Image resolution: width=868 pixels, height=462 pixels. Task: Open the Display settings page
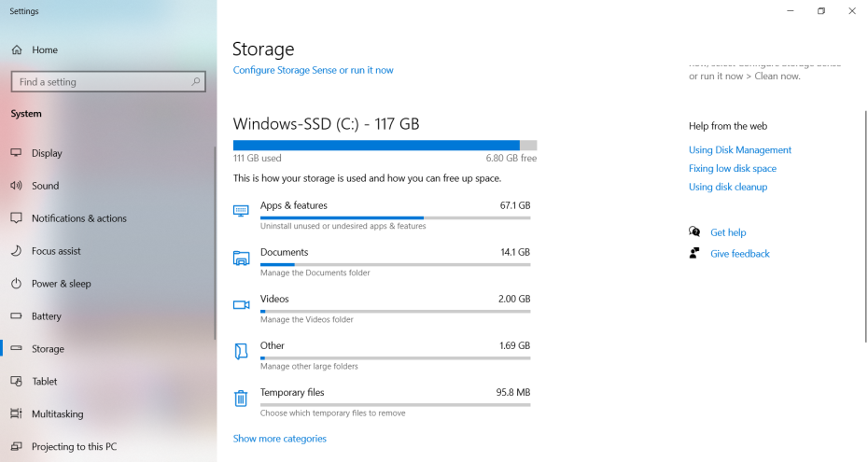click(47, 153)
